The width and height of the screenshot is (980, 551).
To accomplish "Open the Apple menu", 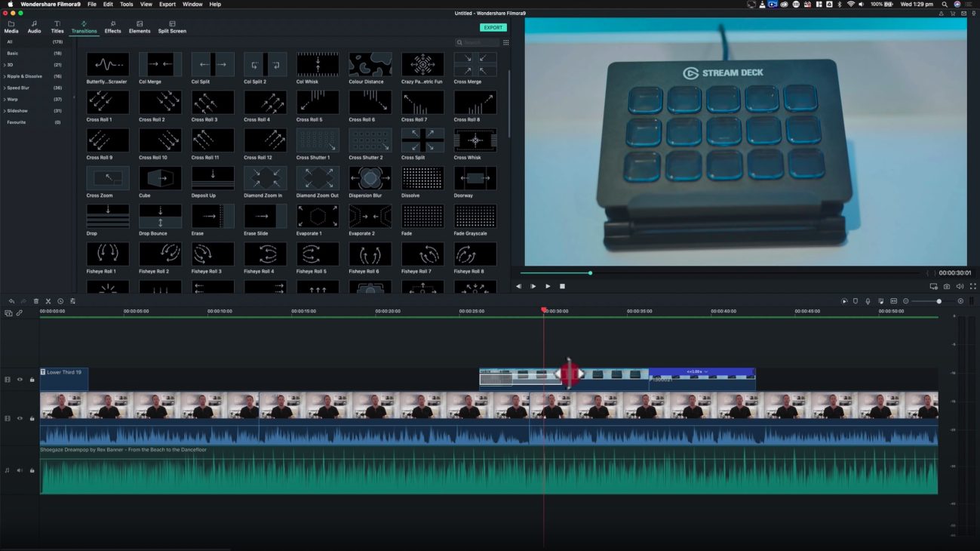I will tap(11, 4).
